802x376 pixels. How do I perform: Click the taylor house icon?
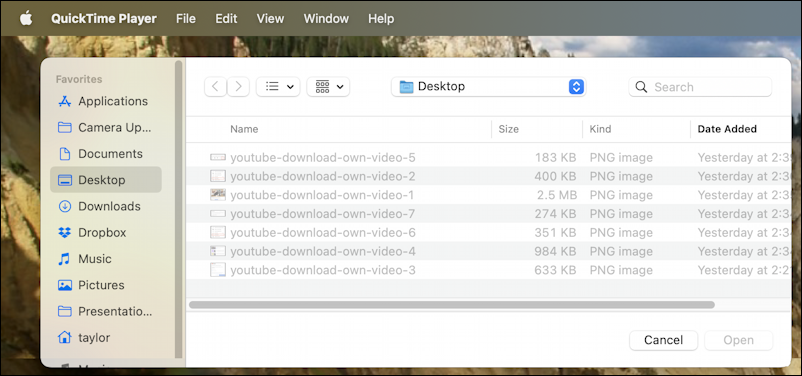click(x=64, y=338)
